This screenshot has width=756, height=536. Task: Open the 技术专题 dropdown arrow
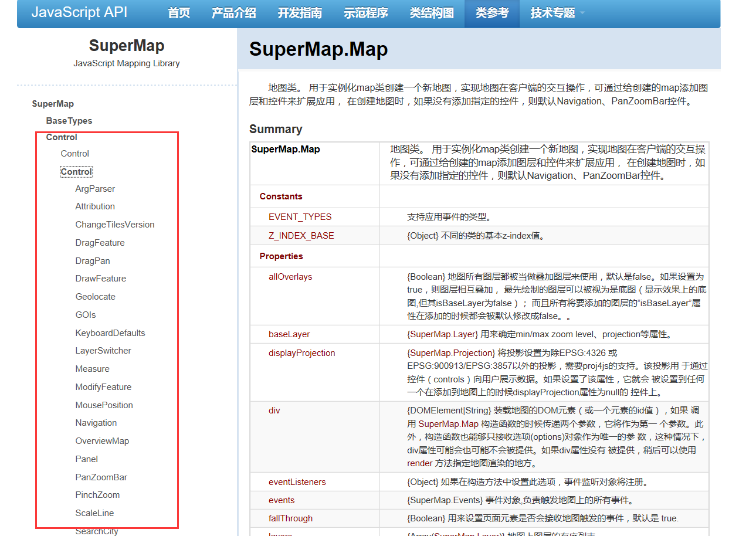[582, 12]
